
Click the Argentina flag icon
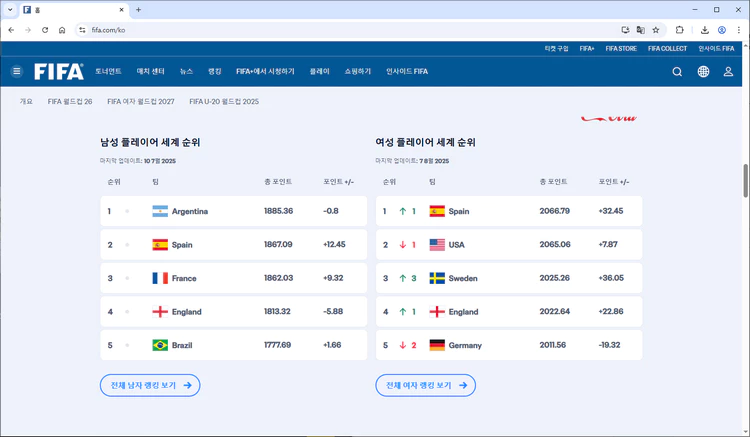pos(160,211)
